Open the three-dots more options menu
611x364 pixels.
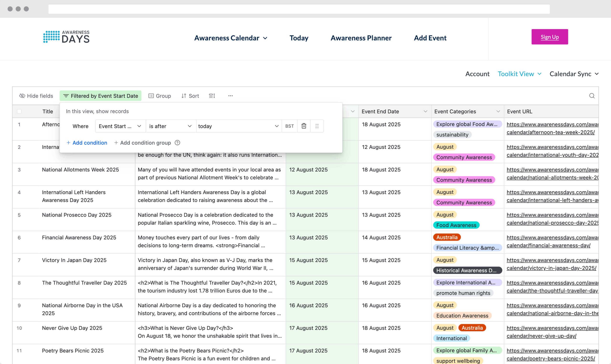(x=230, y=96)
